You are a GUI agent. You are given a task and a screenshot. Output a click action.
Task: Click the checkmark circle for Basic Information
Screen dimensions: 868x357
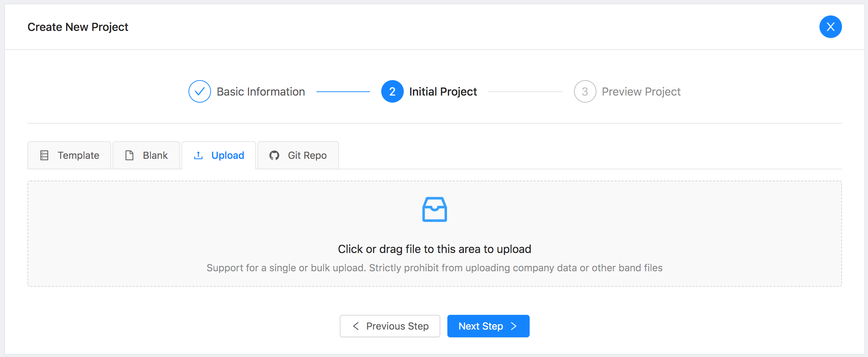[x=199, y=91]
